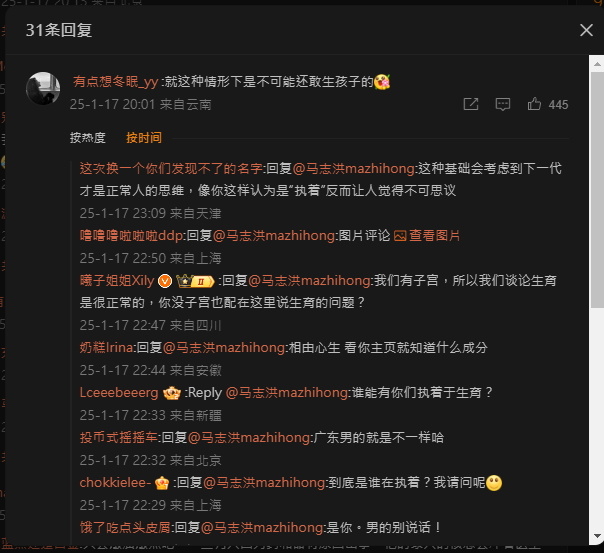Click the orange verified V badge beside 曦子姐姐Xily
This screenshot has height=553, width=604.
coord(165,281)
